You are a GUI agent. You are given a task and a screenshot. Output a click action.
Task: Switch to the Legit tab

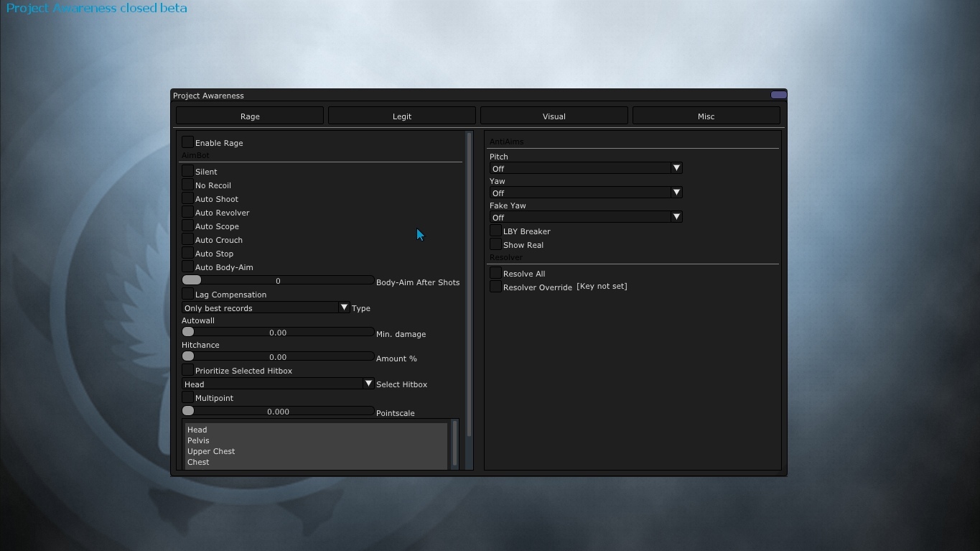pos(402,116)
